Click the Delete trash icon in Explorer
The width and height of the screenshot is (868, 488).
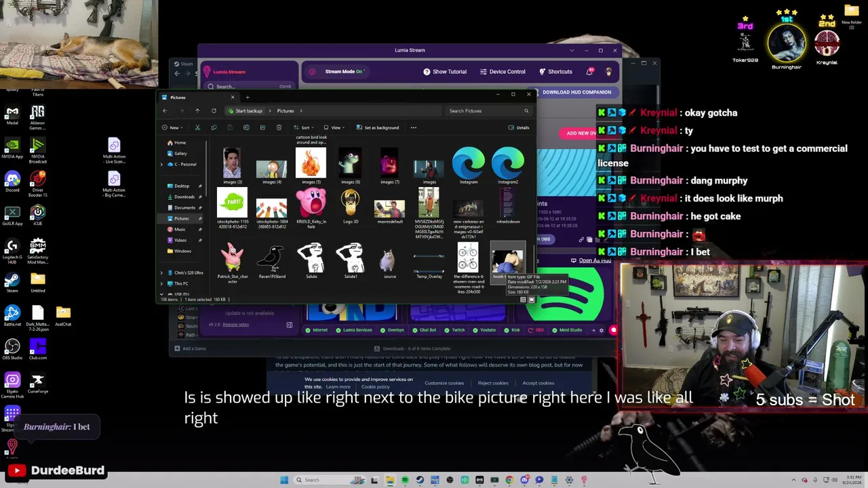tap(279, 127)
